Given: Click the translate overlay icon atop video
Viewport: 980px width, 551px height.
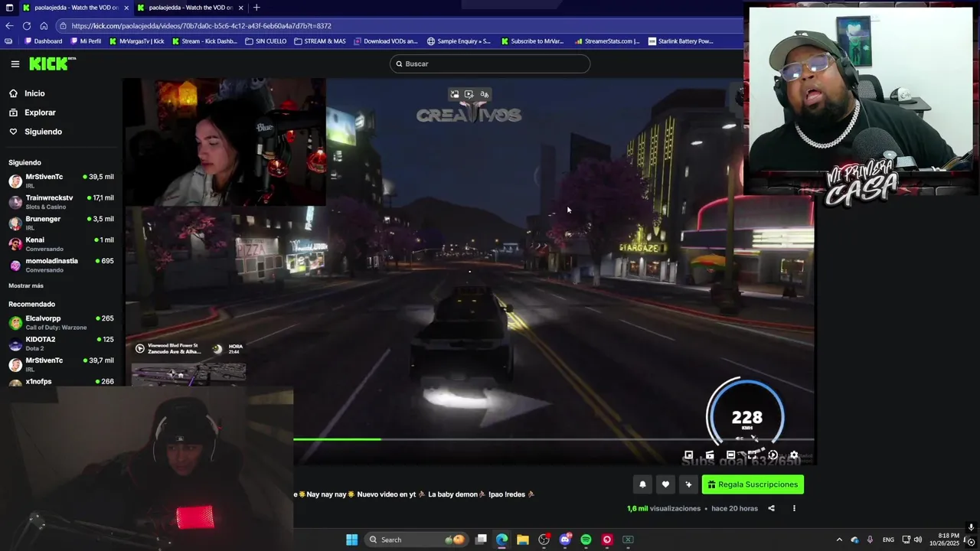Looking at the screenshot, I should click(484, 94).
